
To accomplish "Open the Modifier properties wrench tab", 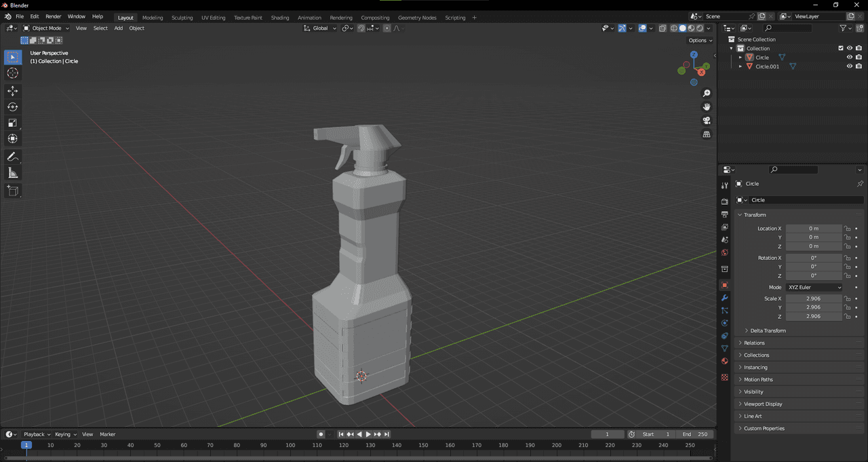I will [x=724, y=298].
